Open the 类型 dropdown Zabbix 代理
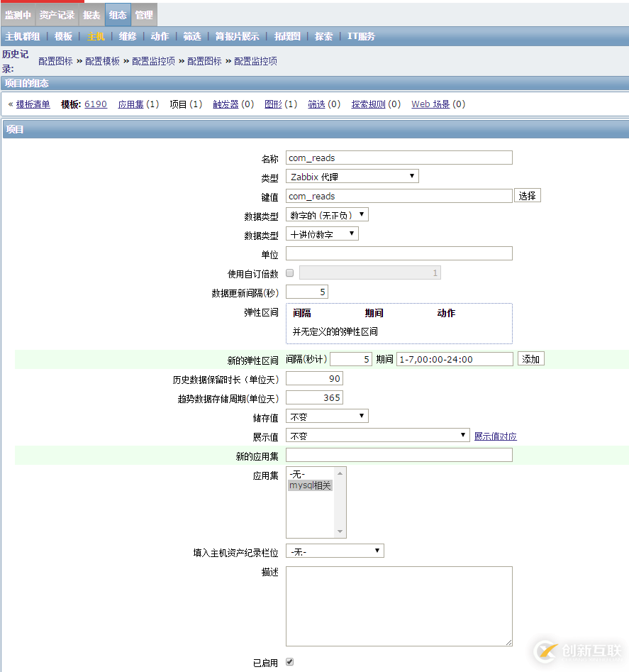The image size is (629, 672). pos(352,177)
